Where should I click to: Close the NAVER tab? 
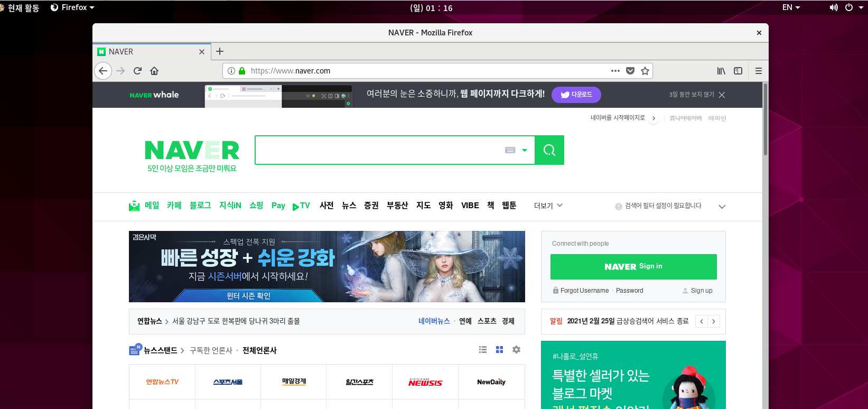tap(201, 52)
